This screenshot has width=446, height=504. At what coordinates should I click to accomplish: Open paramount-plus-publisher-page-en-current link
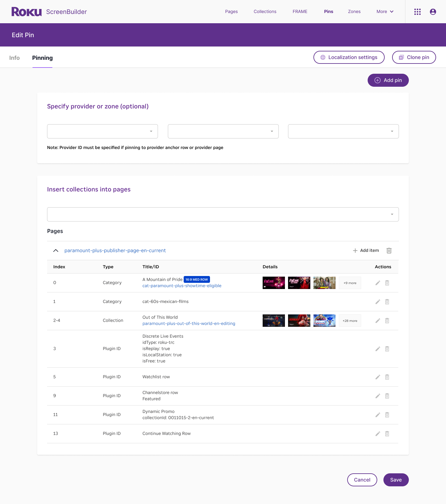(115, 251)
